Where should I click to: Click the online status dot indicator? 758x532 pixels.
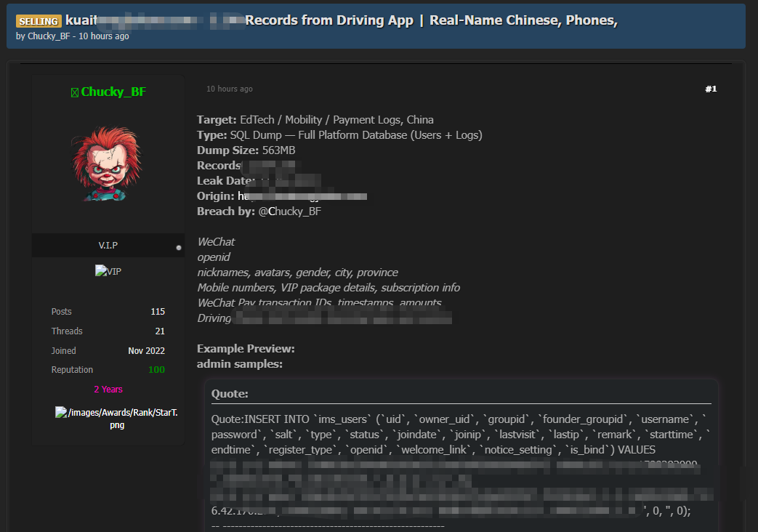179,248
